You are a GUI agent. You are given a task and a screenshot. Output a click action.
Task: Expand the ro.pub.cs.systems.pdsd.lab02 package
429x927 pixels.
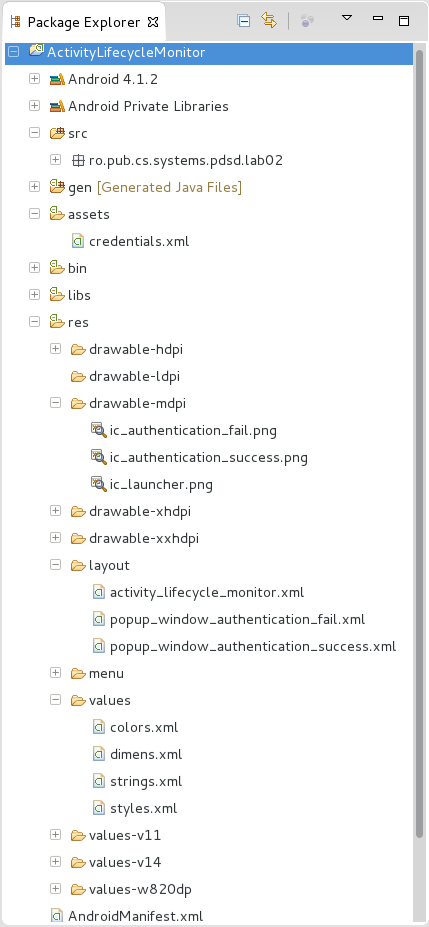click(x=56, y=160)
